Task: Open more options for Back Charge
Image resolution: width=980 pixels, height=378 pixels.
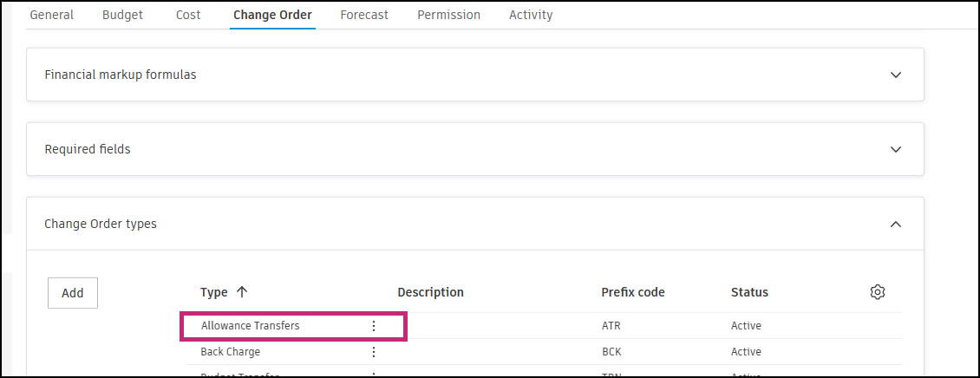Action: click(x=374, y=352)
